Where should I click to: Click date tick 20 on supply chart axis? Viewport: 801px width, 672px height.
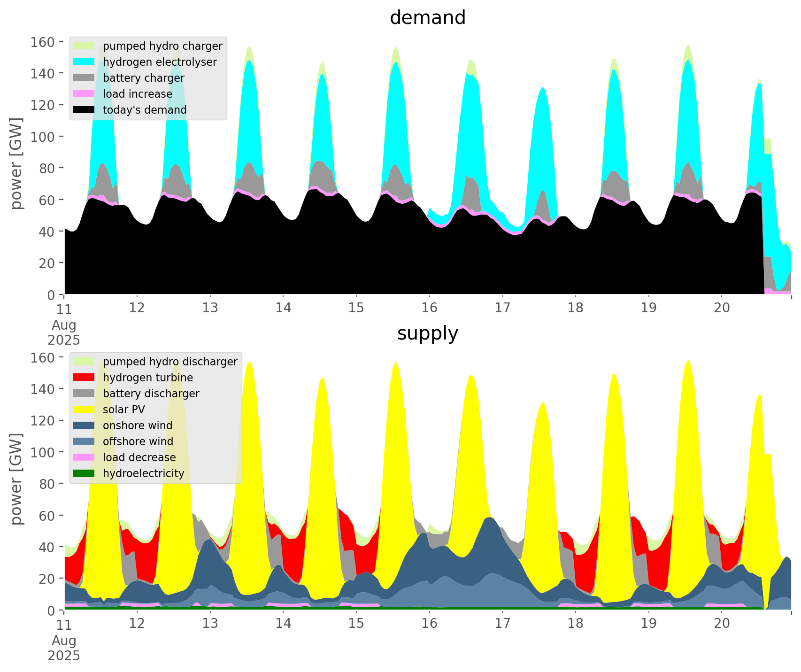[722, 624]
